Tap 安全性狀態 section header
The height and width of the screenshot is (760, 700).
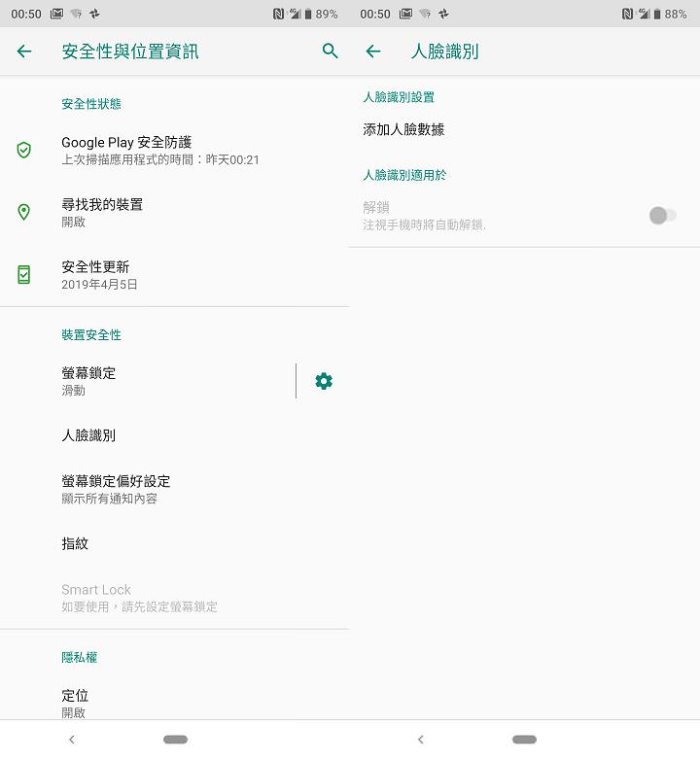pos(91,104)
